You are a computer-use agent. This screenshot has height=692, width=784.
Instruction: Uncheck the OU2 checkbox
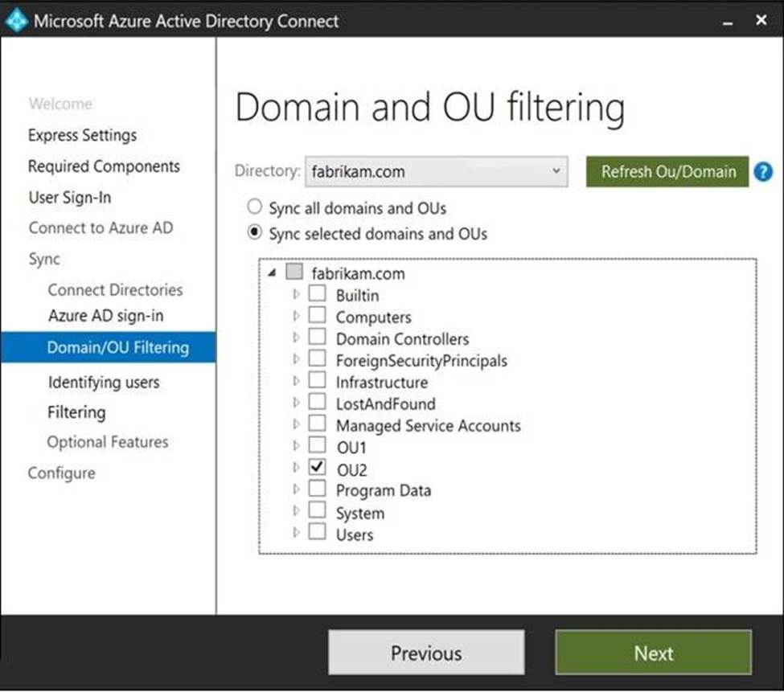click(x=318, y=468)
